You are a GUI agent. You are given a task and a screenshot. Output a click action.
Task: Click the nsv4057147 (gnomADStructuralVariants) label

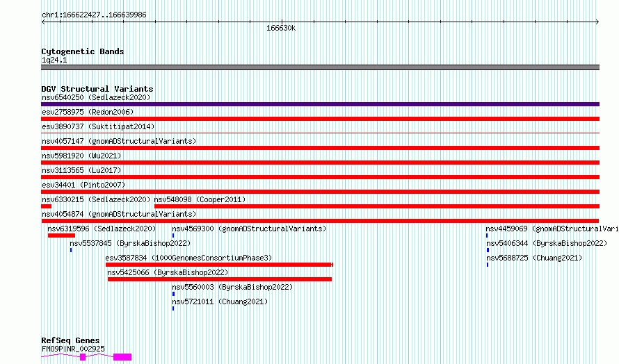point(119,141)
